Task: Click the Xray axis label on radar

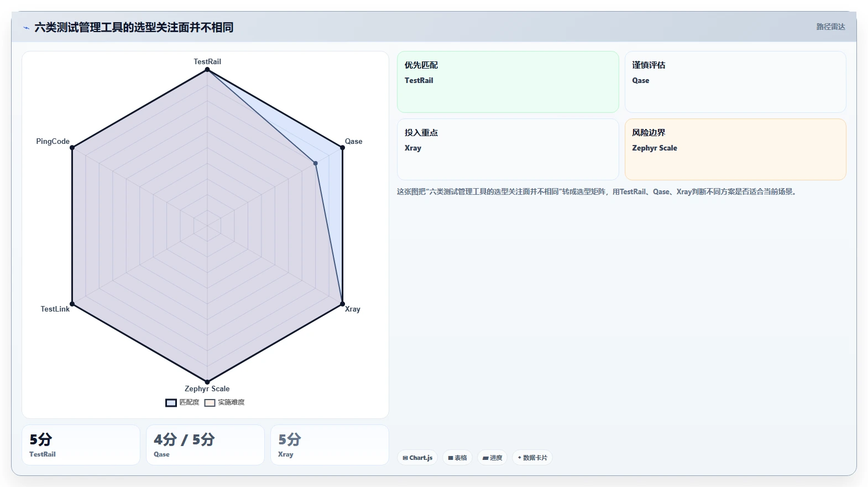Action: (353, 309)
